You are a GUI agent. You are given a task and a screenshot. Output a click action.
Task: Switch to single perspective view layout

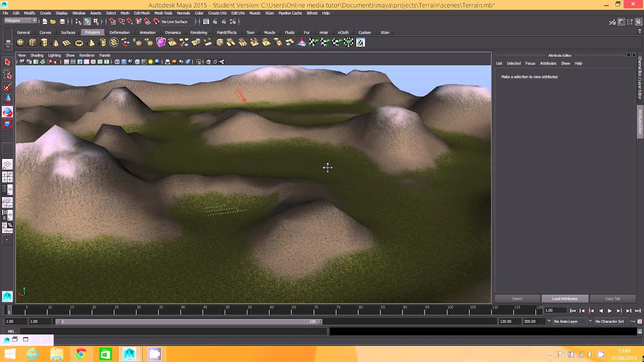click(7, 165)
